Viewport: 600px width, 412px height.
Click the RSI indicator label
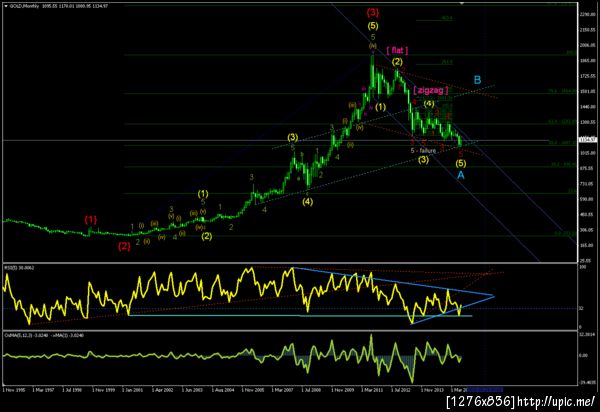point(19,268)
